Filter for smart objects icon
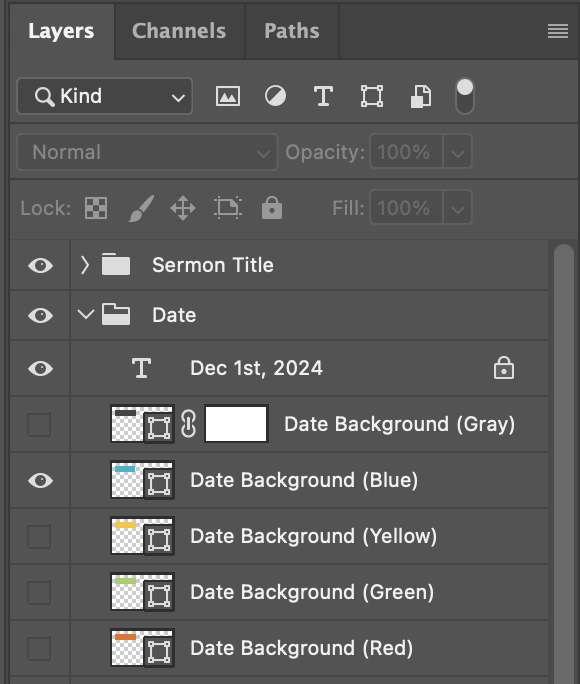The image size is (580, 684). [421, 96]
